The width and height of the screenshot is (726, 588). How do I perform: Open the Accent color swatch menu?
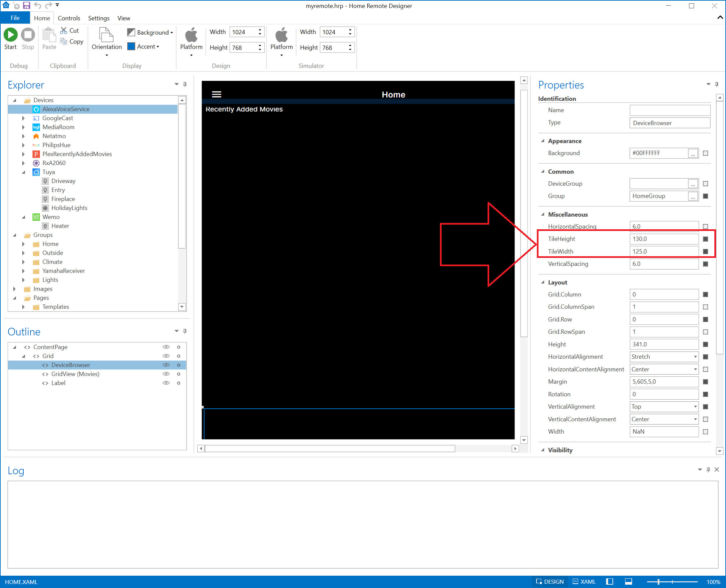(x=144, y=46)
